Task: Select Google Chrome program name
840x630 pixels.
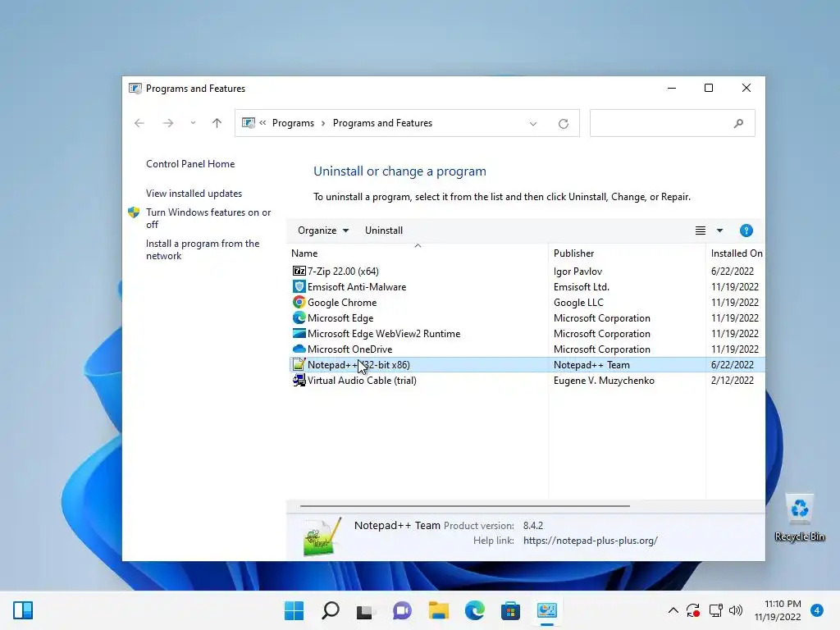Action: point(342,302)
